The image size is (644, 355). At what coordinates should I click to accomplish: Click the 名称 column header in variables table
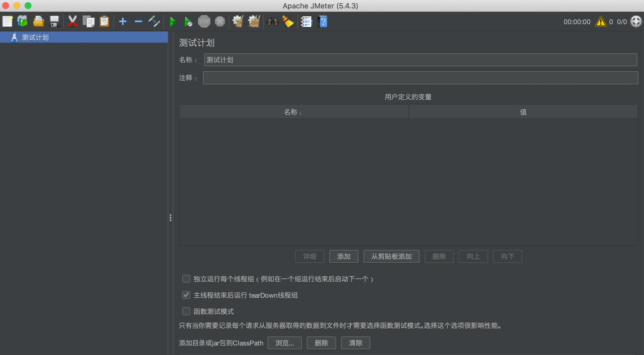pos(294,112)
